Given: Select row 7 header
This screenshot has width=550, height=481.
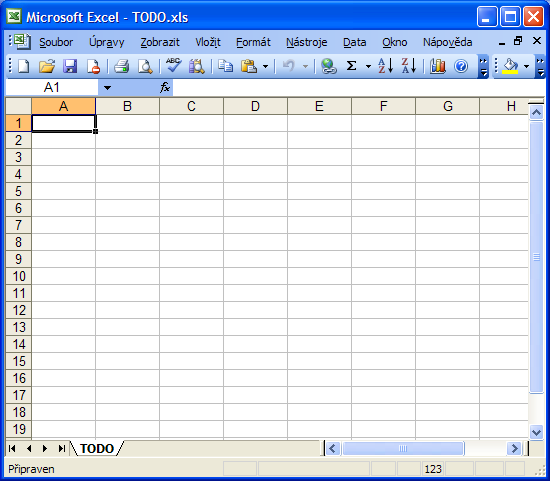Looking at the screenshot, I should click(19, 225).
